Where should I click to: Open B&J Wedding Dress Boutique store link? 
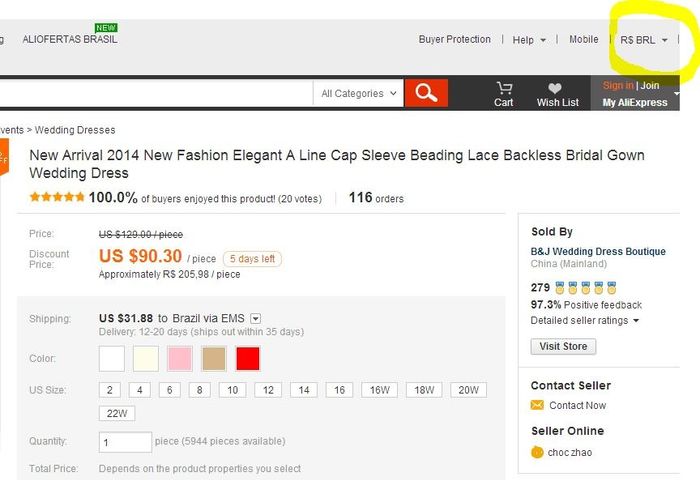click(x=598, y=251)
